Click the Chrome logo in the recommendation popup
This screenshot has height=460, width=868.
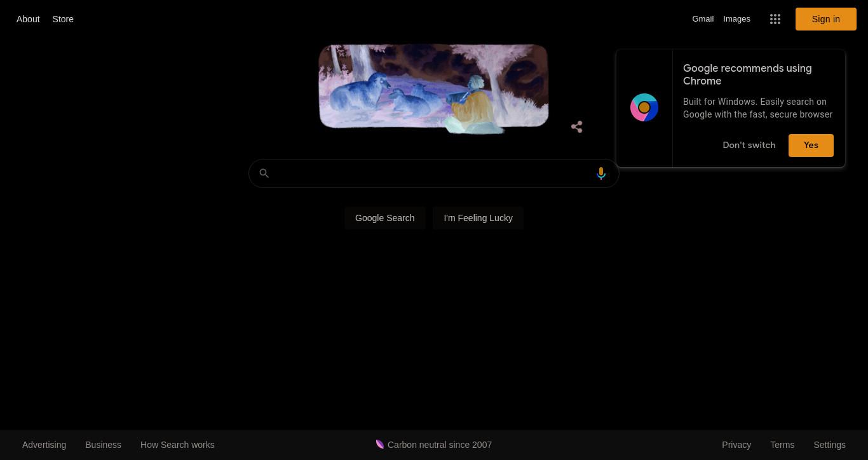pos(644,107)
